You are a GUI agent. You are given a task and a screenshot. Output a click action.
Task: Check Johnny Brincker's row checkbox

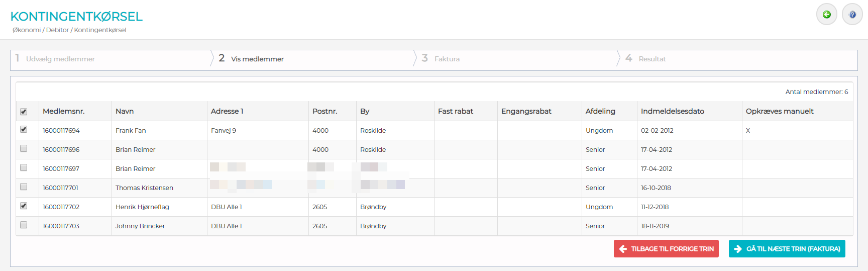click(24, 225)
